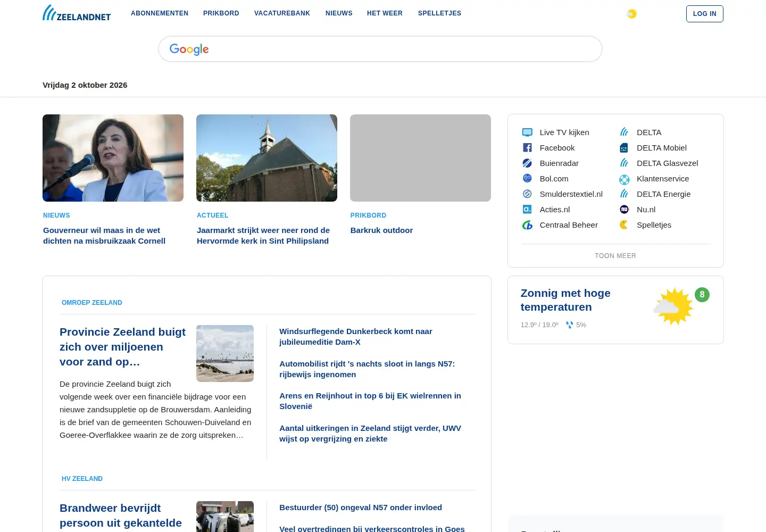Click the DELTA Mobiel icon
The height and width of the screenshot is (532, 766).
pyautogui.click(x=624, y=148)
